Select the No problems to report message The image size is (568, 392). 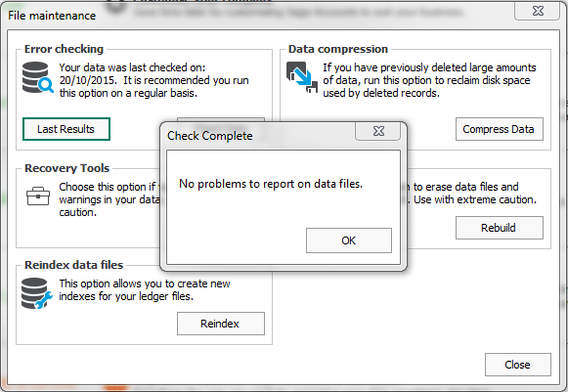271,184
